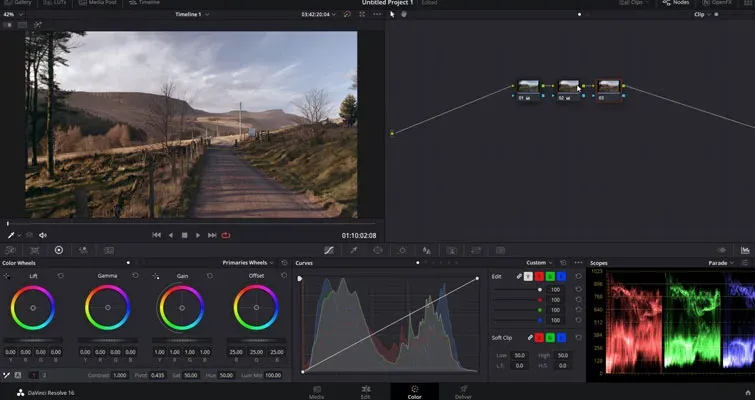Play the clip forward

pos(198,235)
